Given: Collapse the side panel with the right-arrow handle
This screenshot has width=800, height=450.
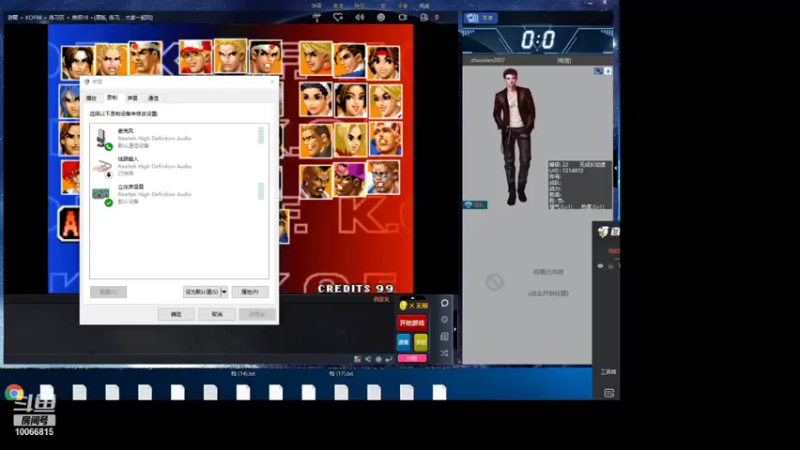Looking at the screenshot, I should (x=455, y=330).
